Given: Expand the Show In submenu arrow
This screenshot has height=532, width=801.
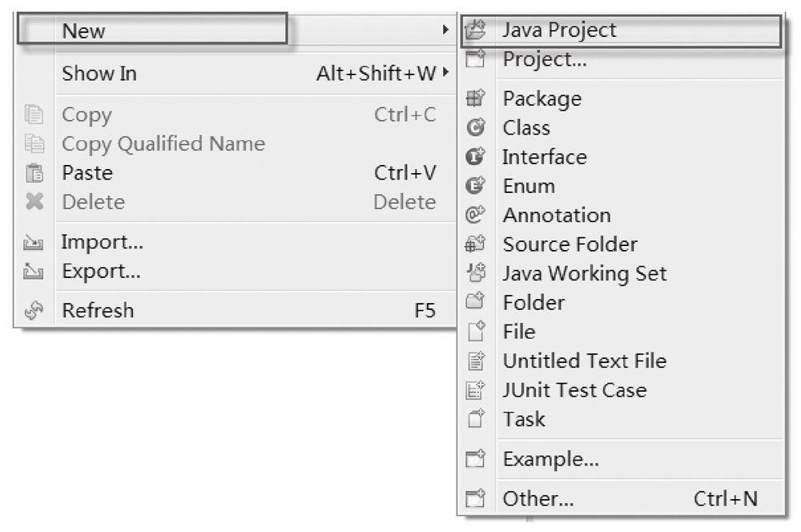Looking at the screenshot, I should [x=446, y=72].
